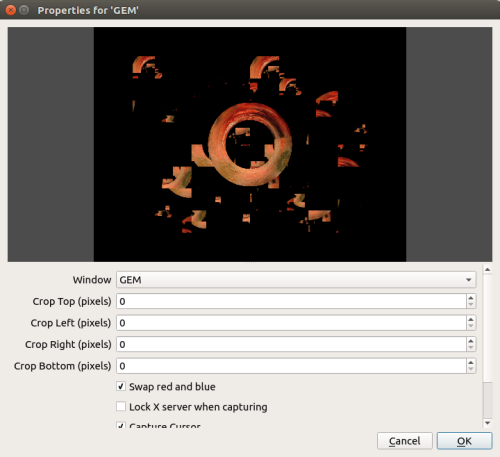
Task: Close the Properties for 'GEM' window
Action: point(11,10)
